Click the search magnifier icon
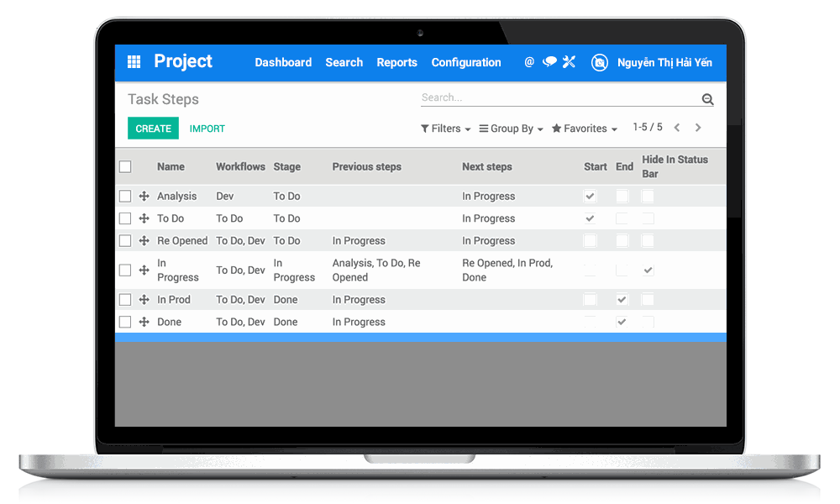Screen dimensions: 840x504 (x=707, y=99)
